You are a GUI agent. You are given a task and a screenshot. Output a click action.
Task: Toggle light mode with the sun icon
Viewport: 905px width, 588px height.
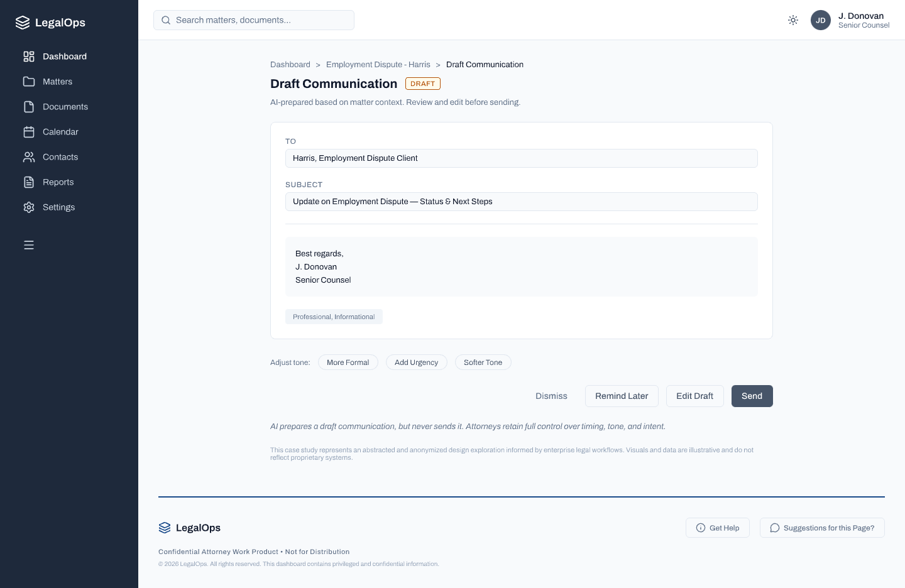coord(793,19)
